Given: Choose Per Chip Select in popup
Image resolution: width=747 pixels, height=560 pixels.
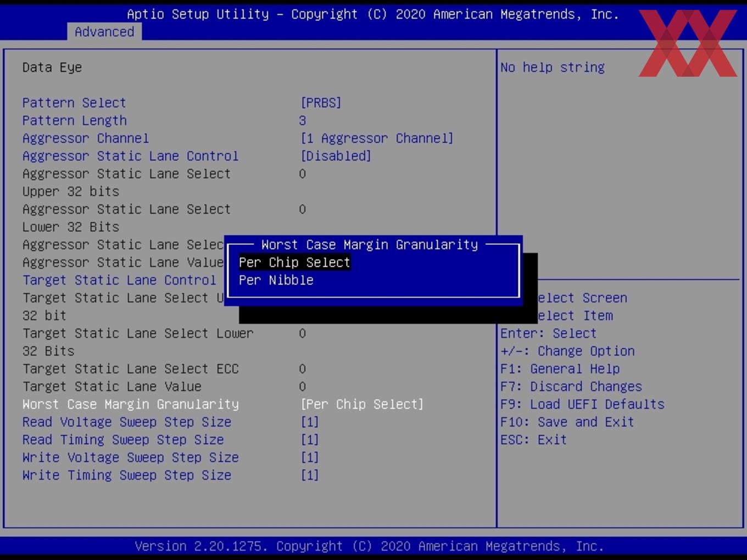Looking at the screenshot, I should 294,262.
